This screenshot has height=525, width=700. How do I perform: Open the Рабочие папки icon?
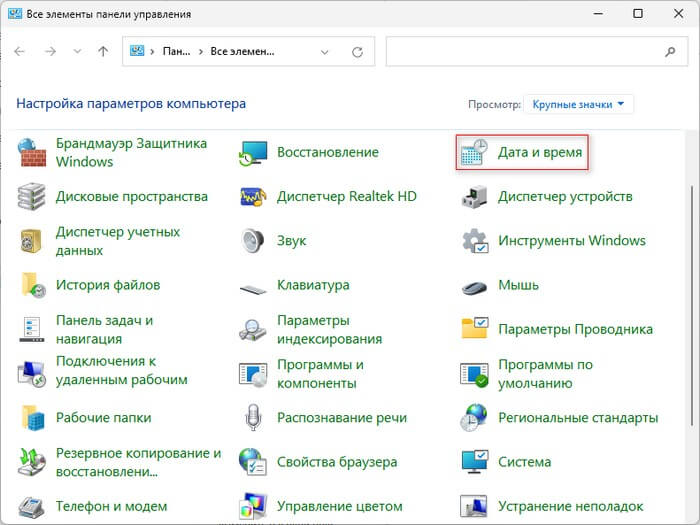pyautogui.click(x=33, y=418)
